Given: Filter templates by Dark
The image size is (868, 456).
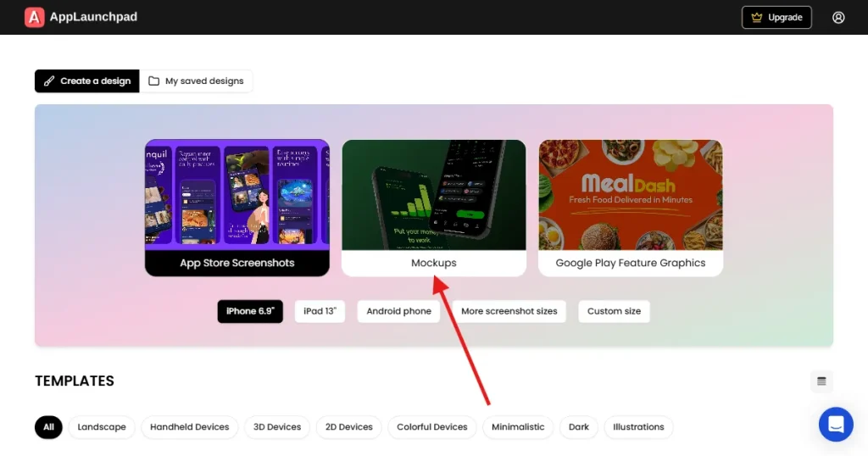Looking at the screenshot, I should (x=579, y=426).
